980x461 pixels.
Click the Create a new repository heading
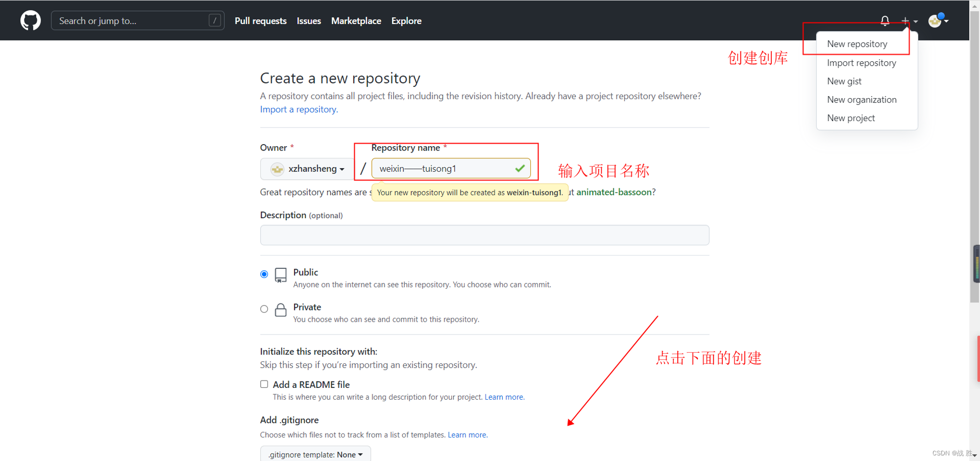tap(340, 78)
